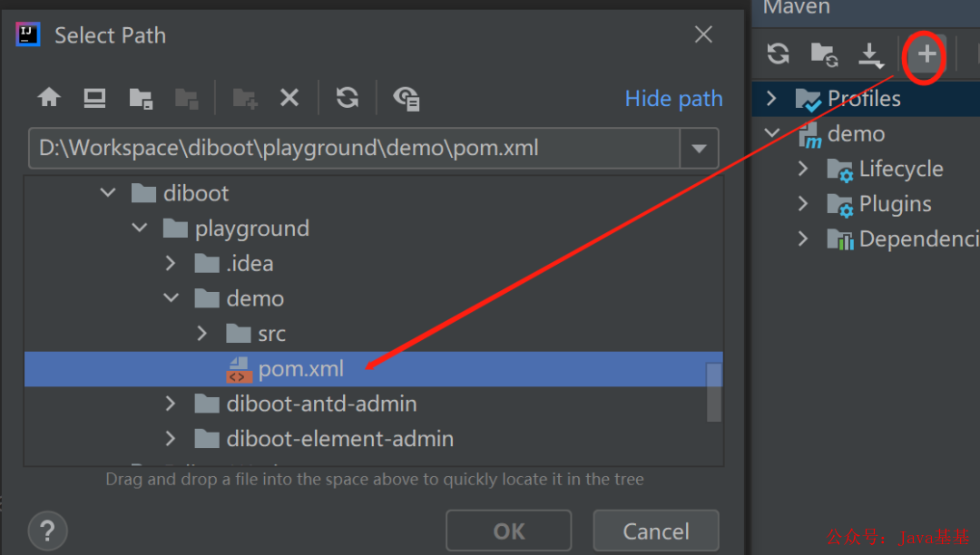980x555 pixels.
Task: Expand the src folder node
Action: point(201,334)
